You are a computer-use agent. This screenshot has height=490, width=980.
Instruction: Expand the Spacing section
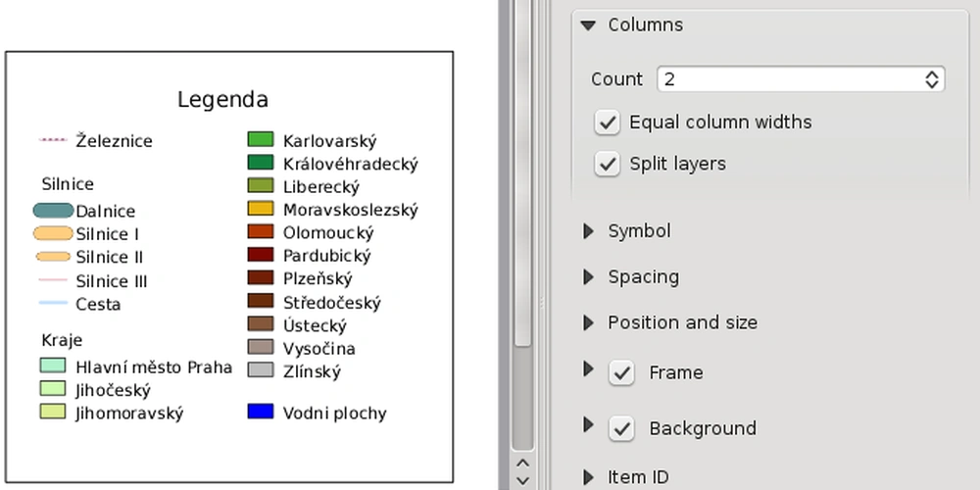[x=588, y=277]
